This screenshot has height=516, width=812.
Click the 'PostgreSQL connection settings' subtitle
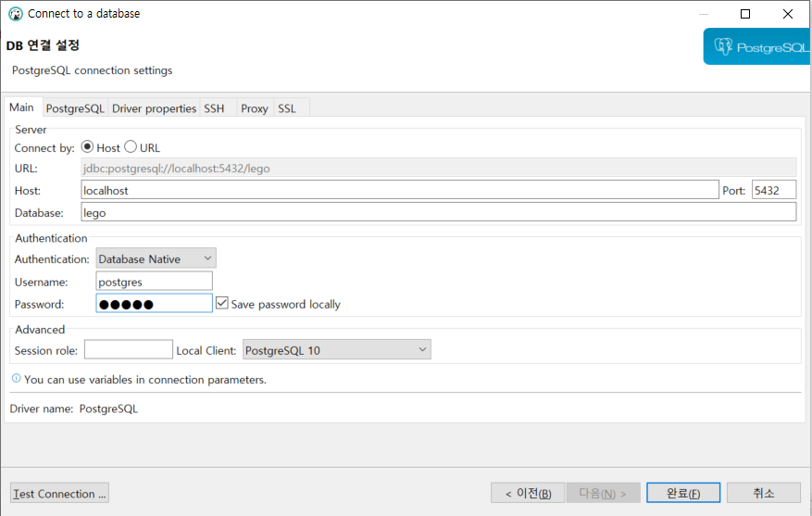93,70
